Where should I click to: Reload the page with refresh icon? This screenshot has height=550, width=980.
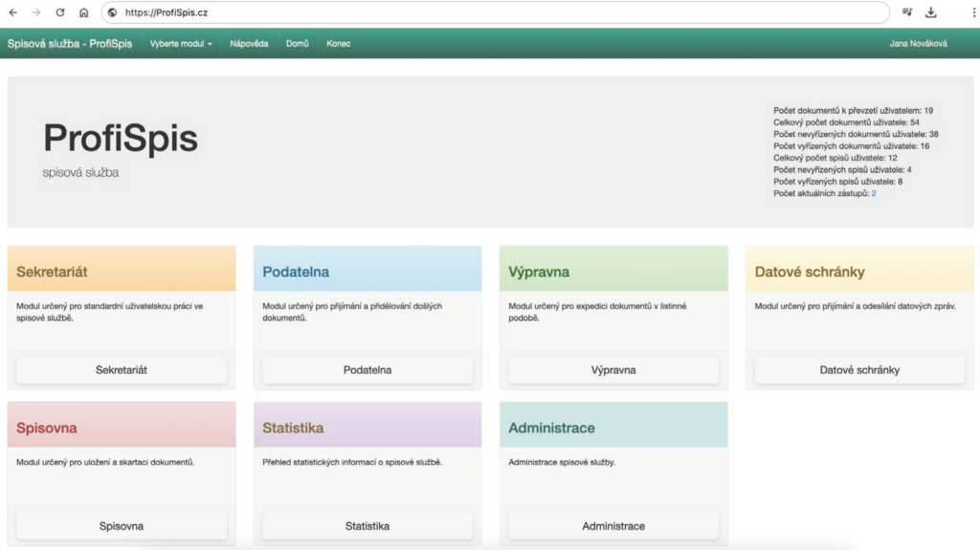pos(60,12)
